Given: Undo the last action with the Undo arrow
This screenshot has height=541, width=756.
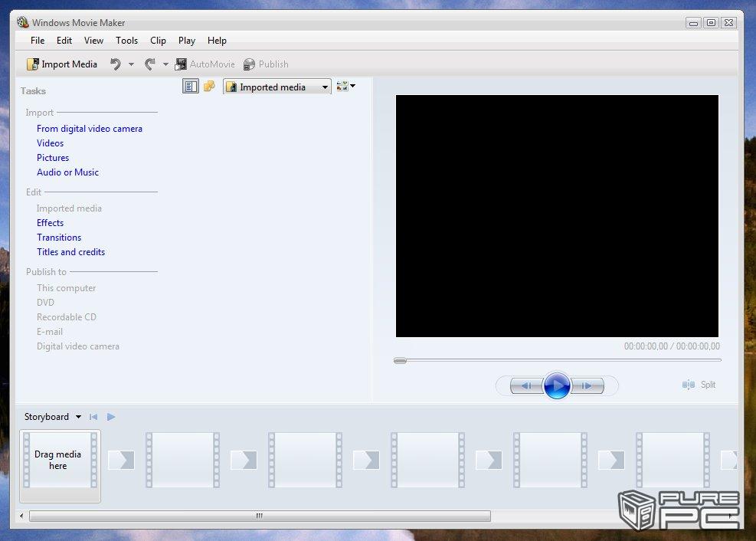Looking at the screenshot, I should (115, 64).
